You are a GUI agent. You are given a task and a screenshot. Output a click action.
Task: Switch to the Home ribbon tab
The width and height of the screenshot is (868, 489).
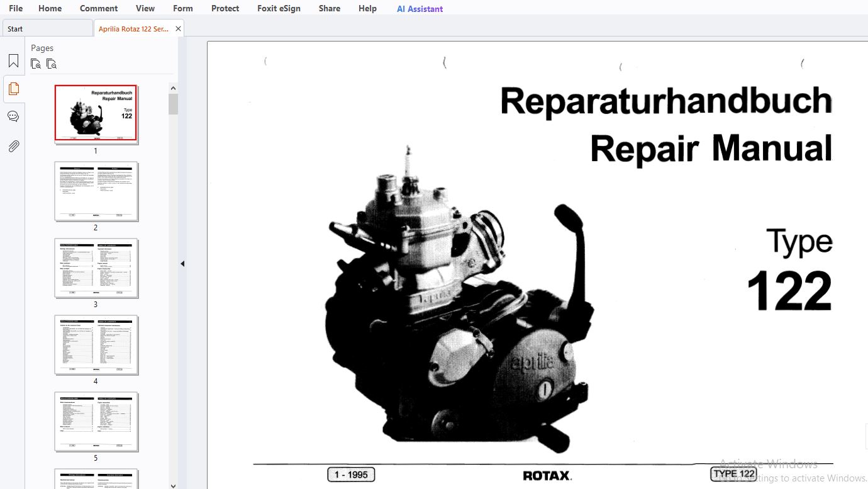click(50, 8)
